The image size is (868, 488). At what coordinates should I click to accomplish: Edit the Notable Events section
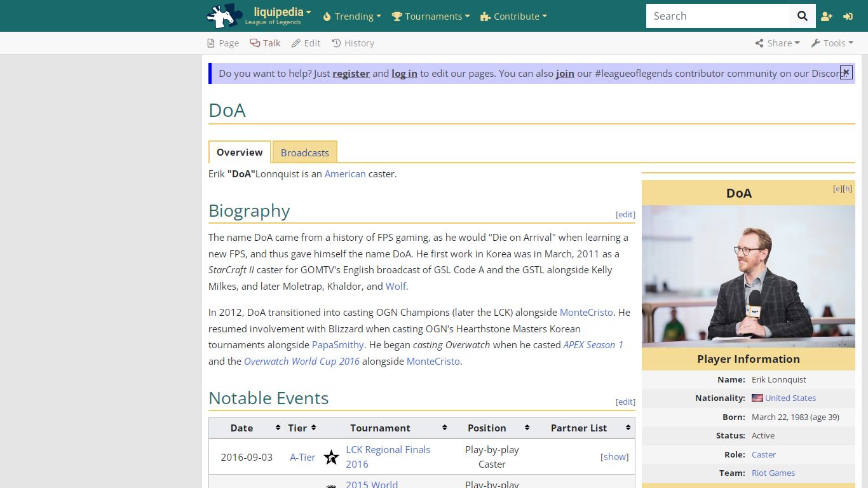(625, 402)
